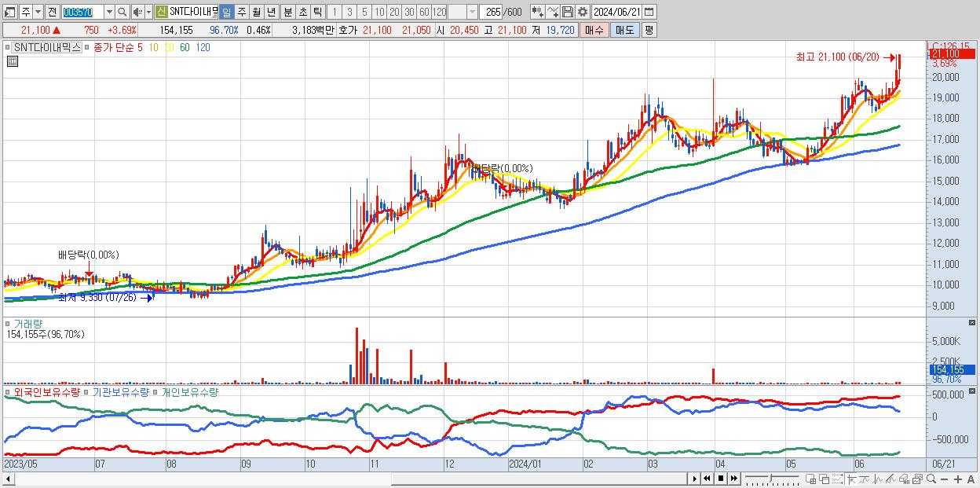Screen dimensions: 980x488
Task: Open the stock code history dropdown
Action: click(x=109, y=12)
